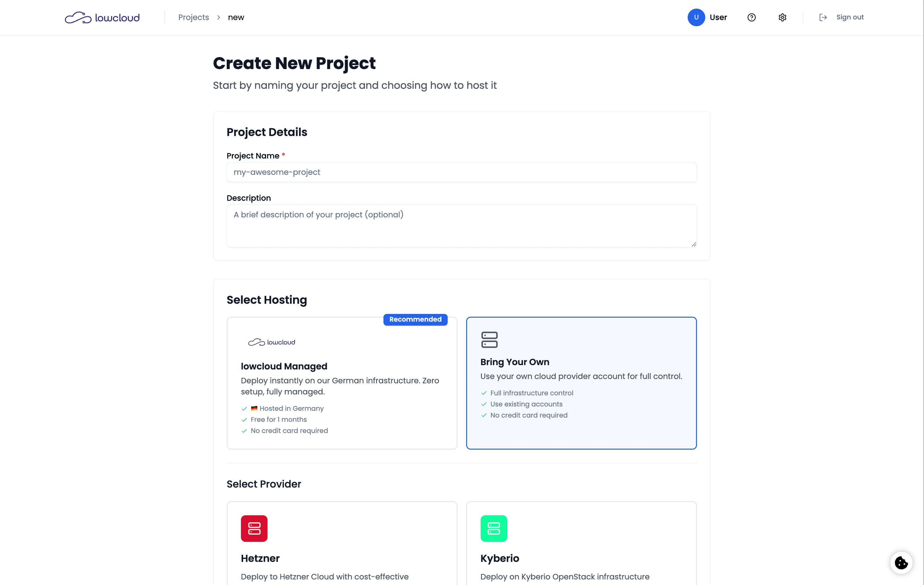Click the lowcloud logo in the header
The image size is (924, 585).
pos(102,17)
